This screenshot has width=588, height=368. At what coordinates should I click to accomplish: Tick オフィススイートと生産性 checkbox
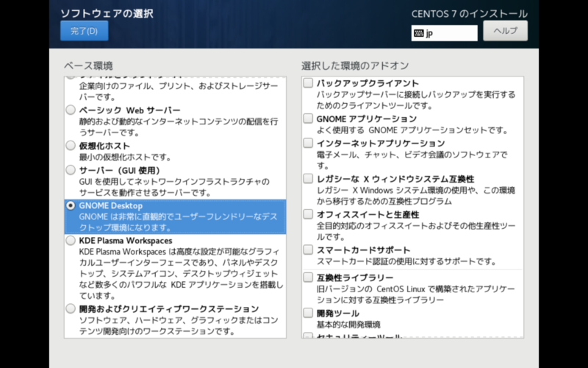pos(308,214)
